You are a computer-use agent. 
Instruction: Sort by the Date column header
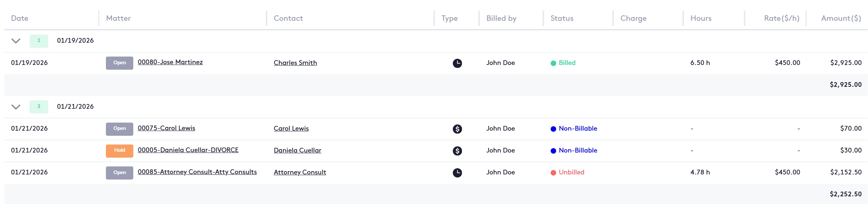pyautogui.click(x=20, y=18)
